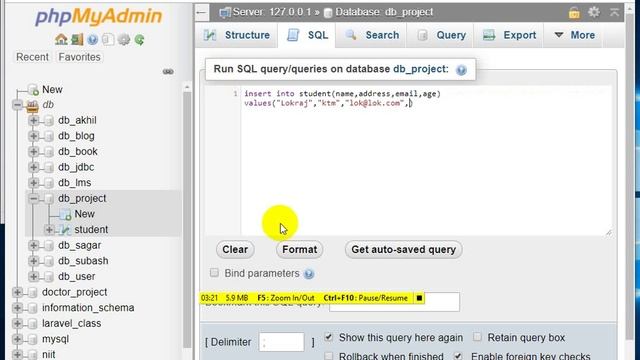Click the bookmark SQL query name field
The image size is (640, 360).
394,302
